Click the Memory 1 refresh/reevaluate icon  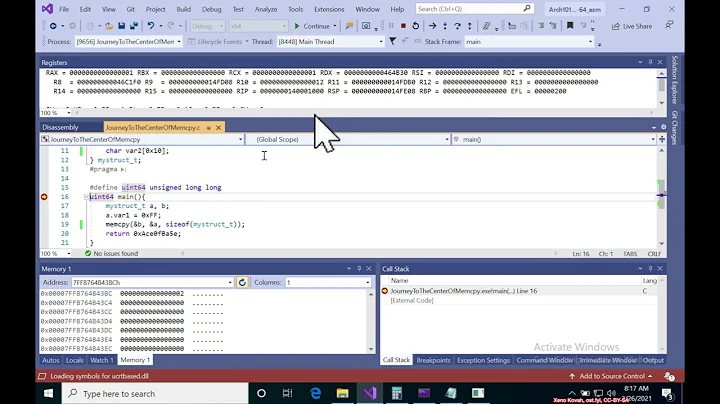[242, 282]
